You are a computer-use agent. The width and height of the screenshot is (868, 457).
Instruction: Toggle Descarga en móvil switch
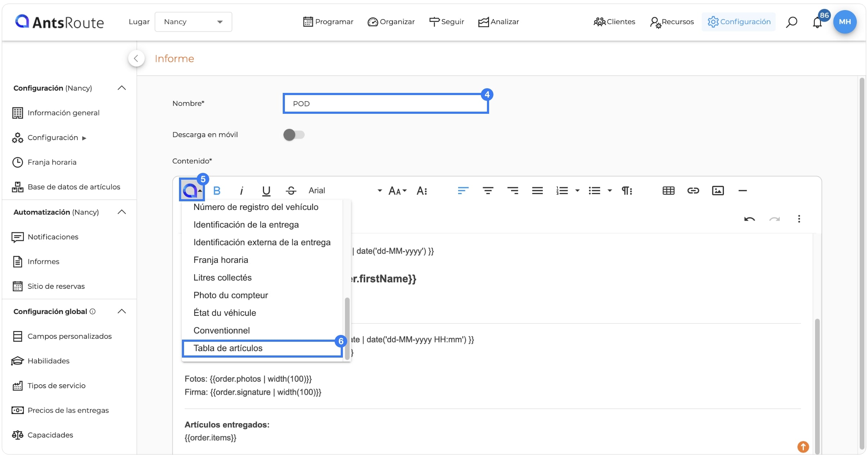(294, 135)
